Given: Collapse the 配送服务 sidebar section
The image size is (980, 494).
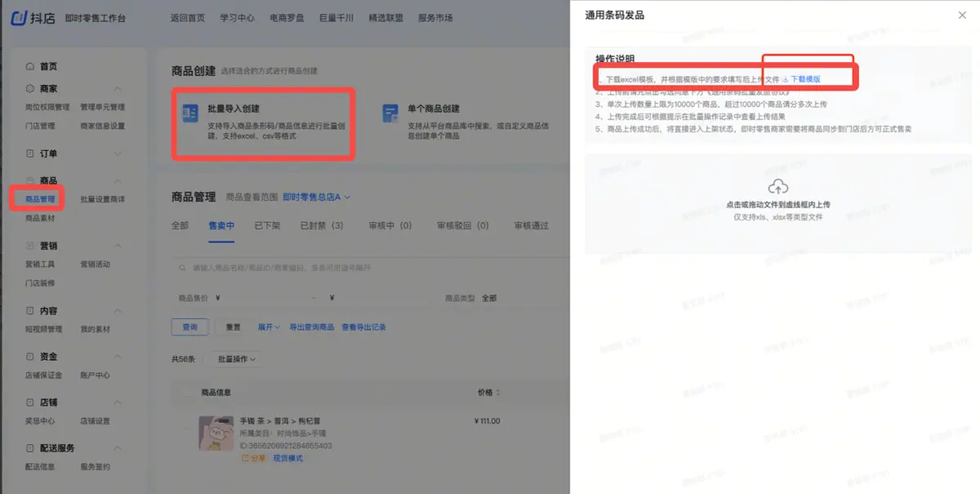Looking at the screenshot, I should point(118,448).
